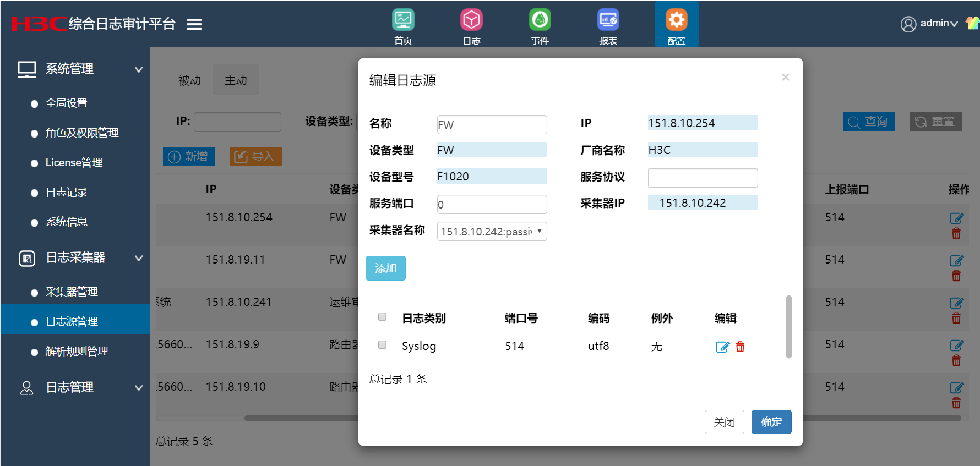Collapse the 系统管理 sidebar section
The height and width of the screenshot is (466, 980).
tap(139, 69)
